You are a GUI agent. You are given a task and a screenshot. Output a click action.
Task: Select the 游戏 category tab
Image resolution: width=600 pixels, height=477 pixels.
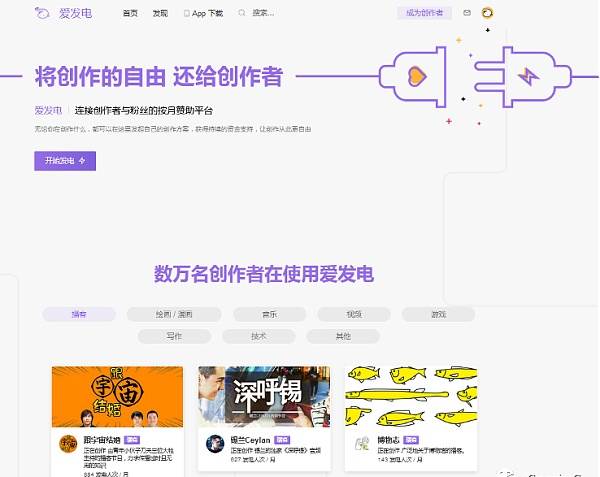[439, 314]
